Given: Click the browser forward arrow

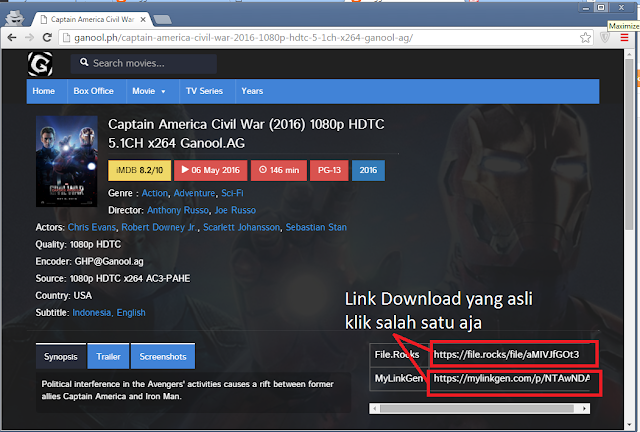Looking at the screenshot, I should point(29,38).
